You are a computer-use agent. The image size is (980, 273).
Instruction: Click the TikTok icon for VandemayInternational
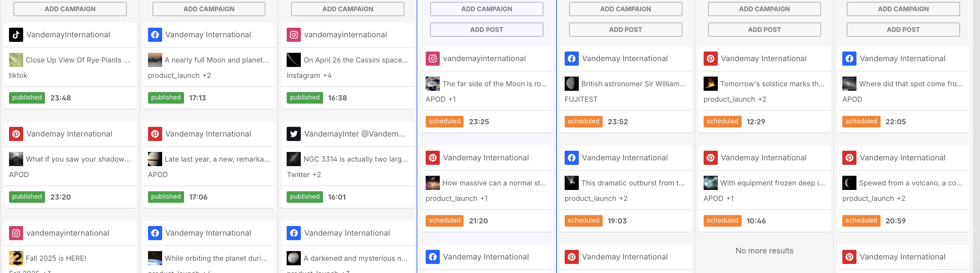pos(16,35)
